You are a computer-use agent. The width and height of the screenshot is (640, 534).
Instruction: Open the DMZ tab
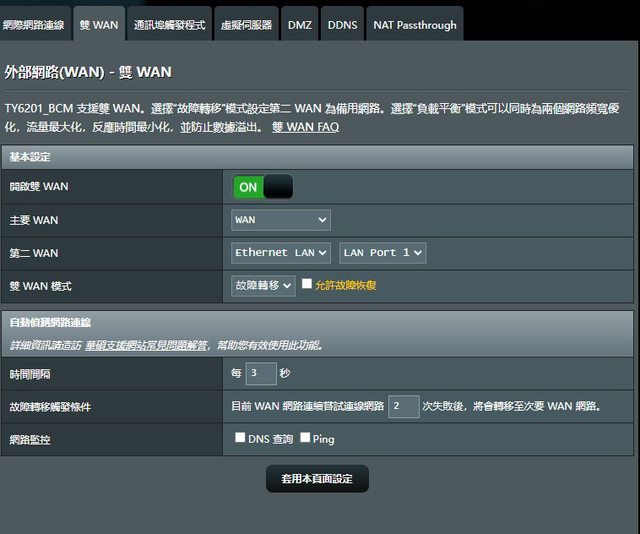click(x=299, y=25)
